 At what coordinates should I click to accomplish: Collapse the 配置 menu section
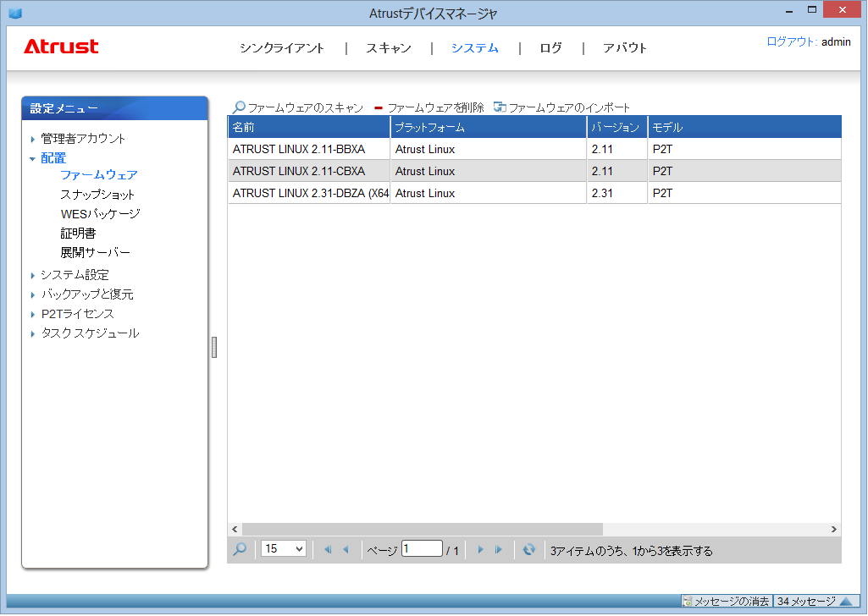tap(33, 158)
